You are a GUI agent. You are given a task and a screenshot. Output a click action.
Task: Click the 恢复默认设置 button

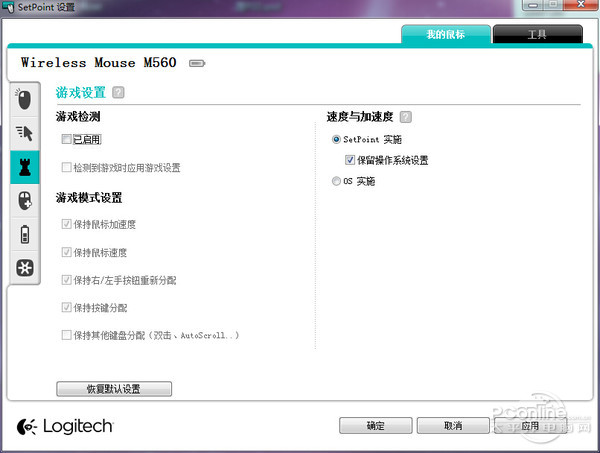point(114,389)
